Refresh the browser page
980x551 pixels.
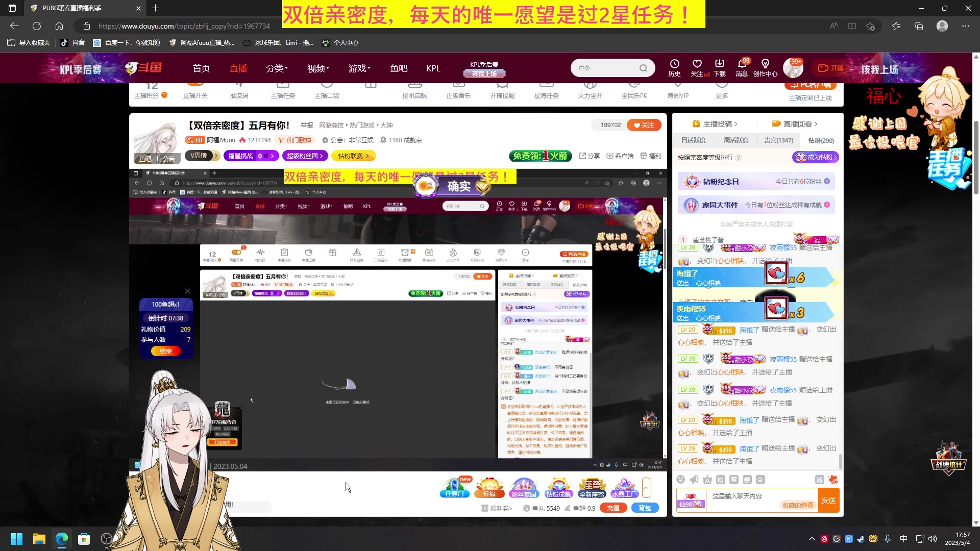click(37, 26)
